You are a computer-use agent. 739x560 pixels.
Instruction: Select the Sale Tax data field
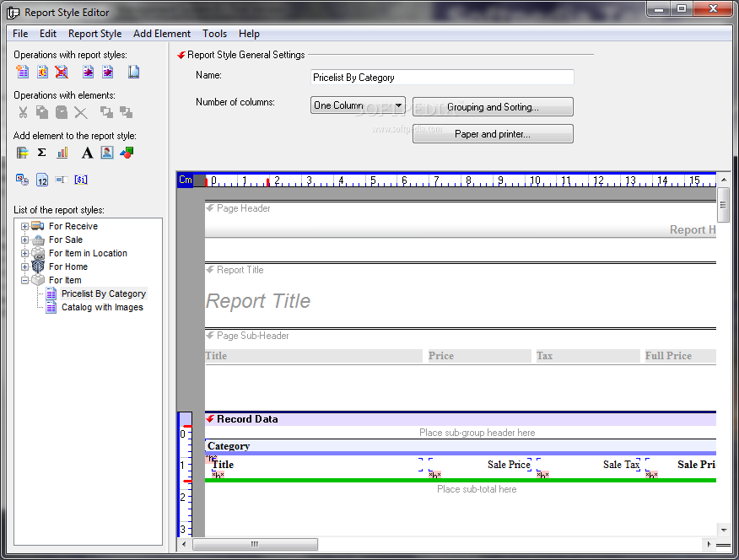click(589, 465)
